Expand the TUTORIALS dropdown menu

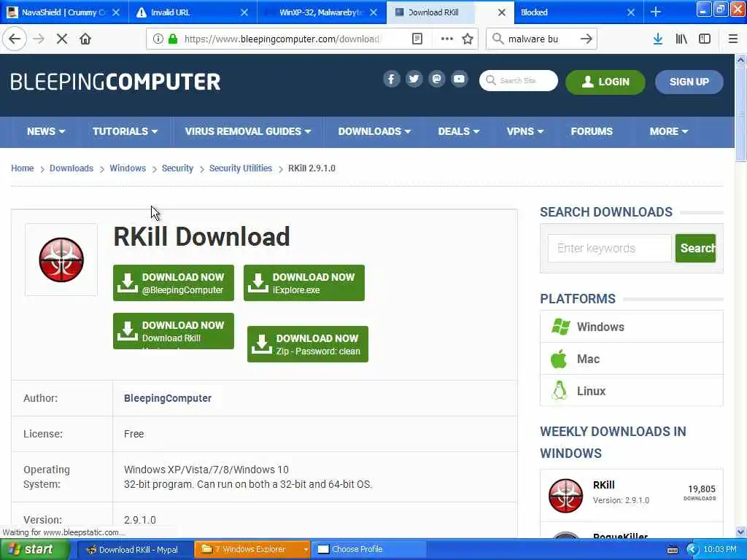pos(125,131)
